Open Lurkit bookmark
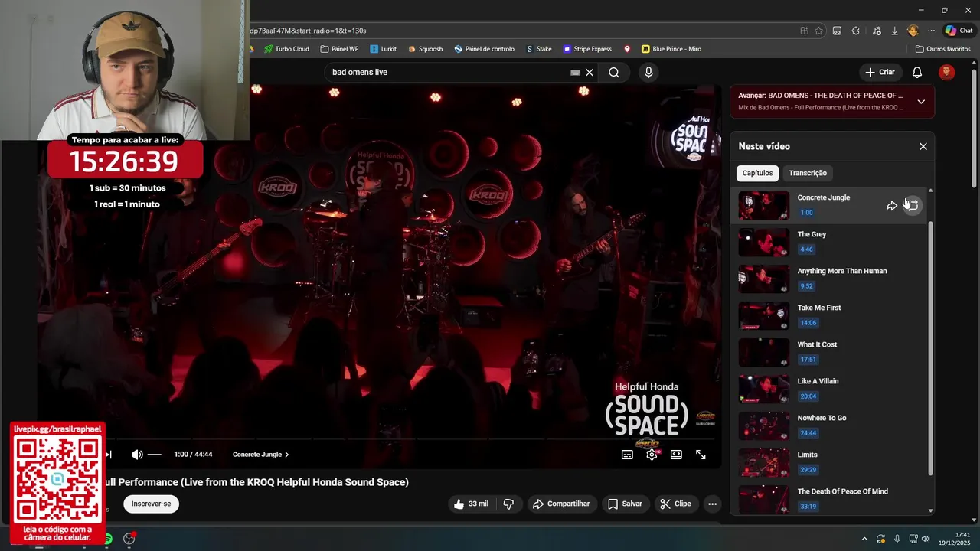 pyautogui.click(x=384, y=49)
